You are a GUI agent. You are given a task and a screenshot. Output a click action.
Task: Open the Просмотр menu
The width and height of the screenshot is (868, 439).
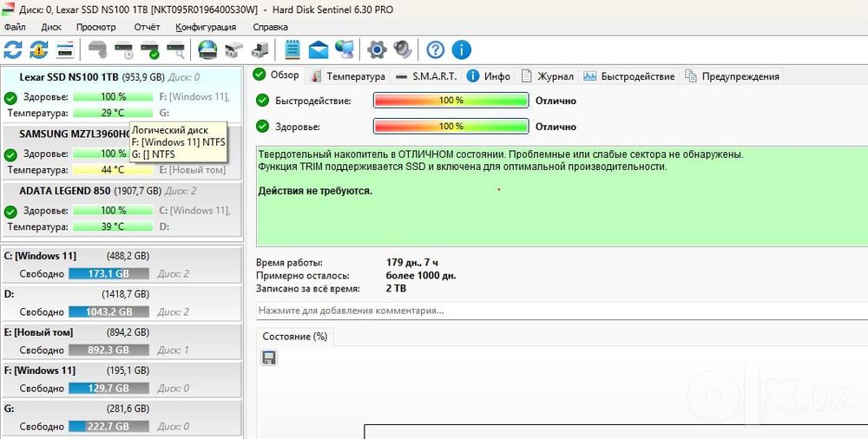(x=96, y=27)
